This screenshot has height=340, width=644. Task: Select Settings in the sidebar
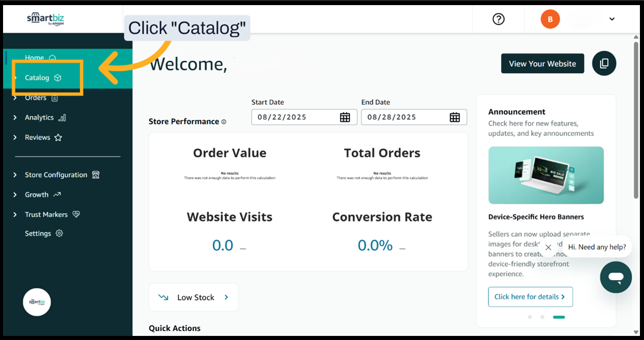coord(38,233)
